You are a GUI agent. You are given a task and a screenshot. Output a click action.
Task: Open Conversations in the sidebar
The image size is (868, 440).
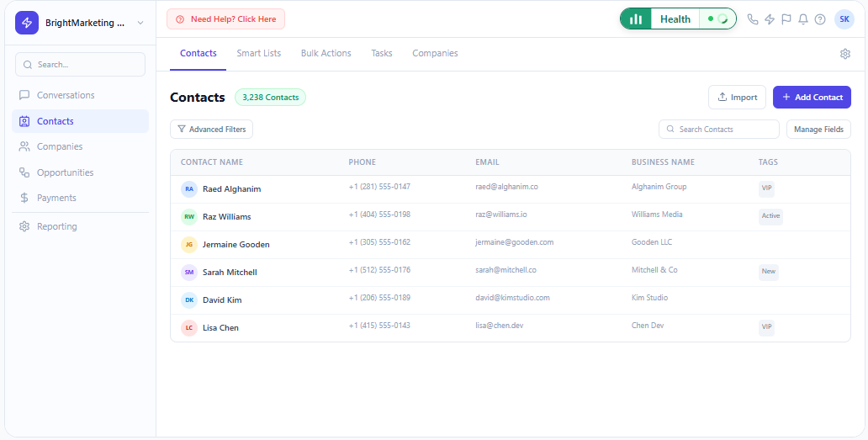click(80, 95)
